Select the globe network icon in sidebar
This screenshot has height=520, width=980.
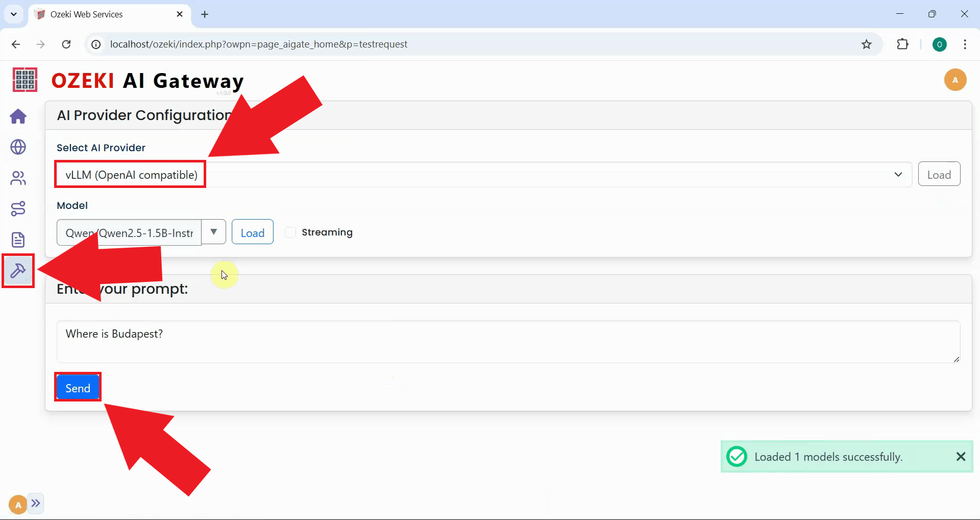click(18, 147)
